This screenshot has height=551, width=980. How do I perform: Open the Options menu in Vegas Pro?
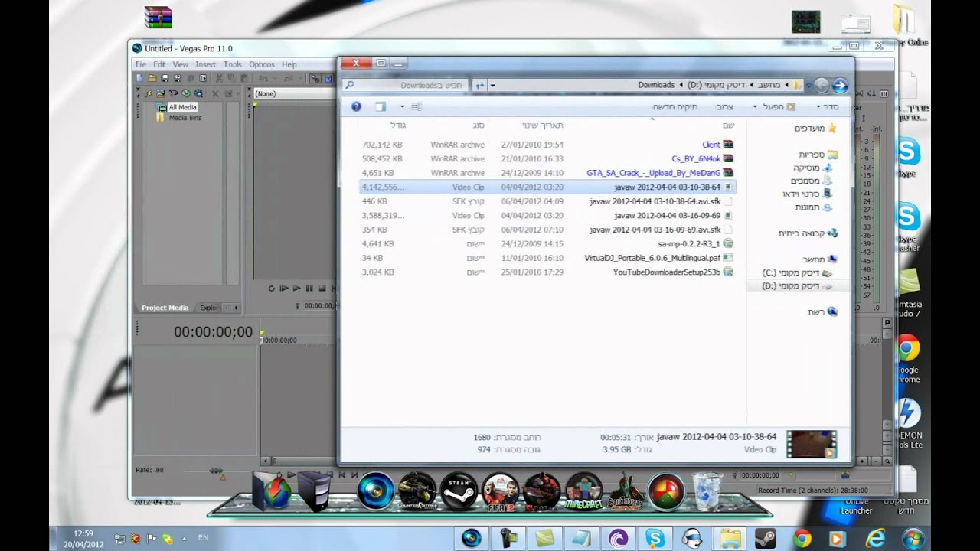[261, 64]
